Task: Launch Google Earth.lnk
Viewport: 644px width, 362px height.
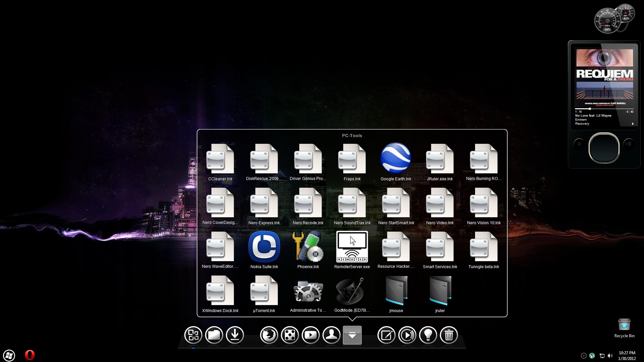Action: pyautogui.click(x=396, y=162)
